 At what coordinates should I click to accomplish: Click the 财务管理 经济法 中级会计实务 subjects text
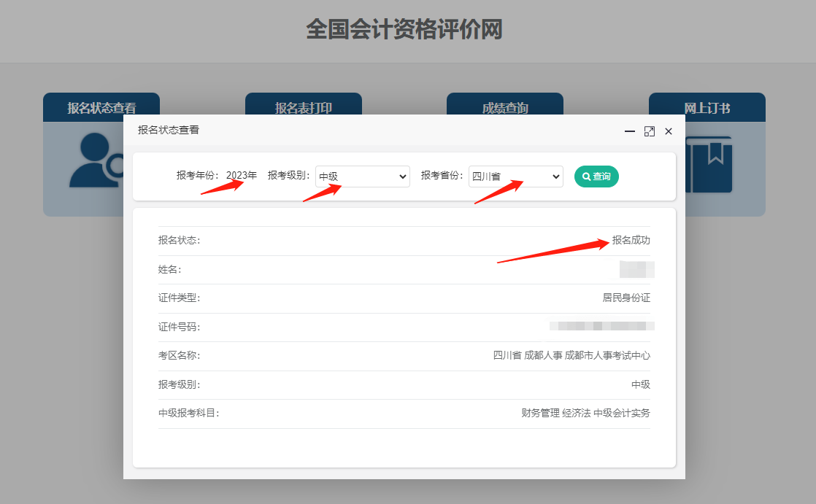[585, 413]
